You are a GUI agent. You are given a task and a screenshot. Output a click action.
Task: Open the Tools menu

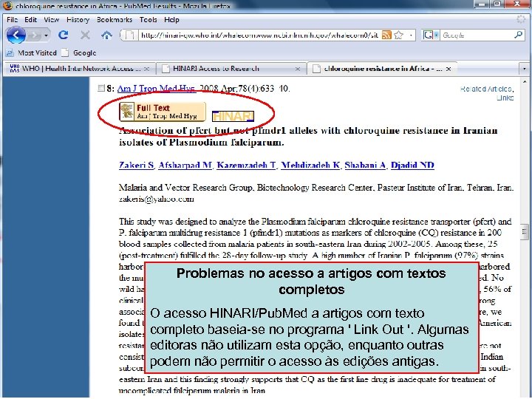[149, 20]
